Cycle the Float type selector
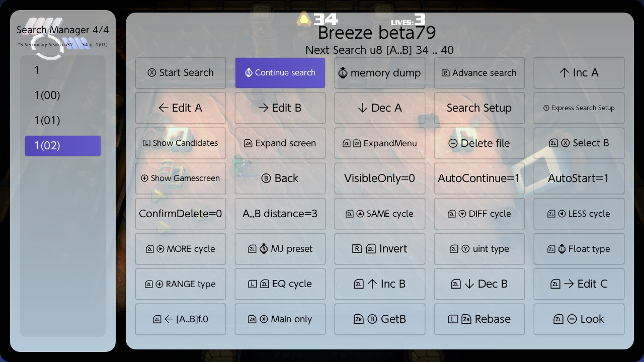This screenshot has height=362, width=644. coord(579,249)
